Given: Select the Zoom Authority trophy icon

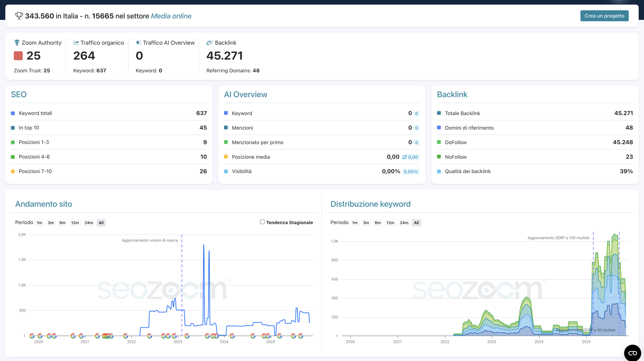Looking at the screenshot, I should click(17, 42).
